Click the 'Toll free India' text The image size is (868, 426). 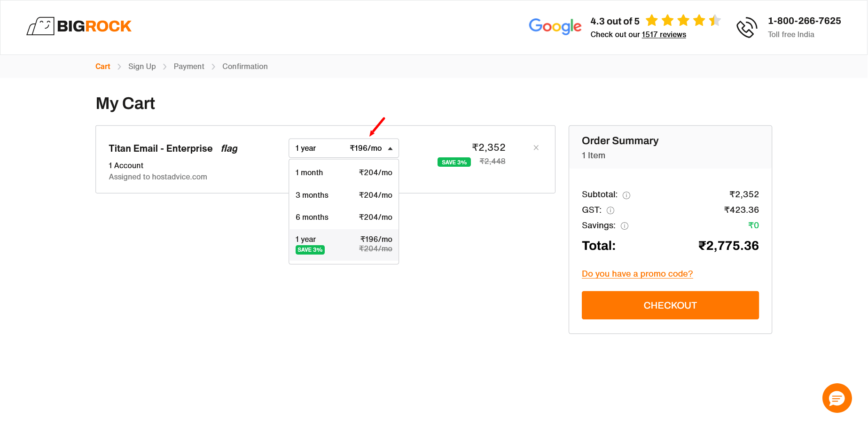[791, 34]
